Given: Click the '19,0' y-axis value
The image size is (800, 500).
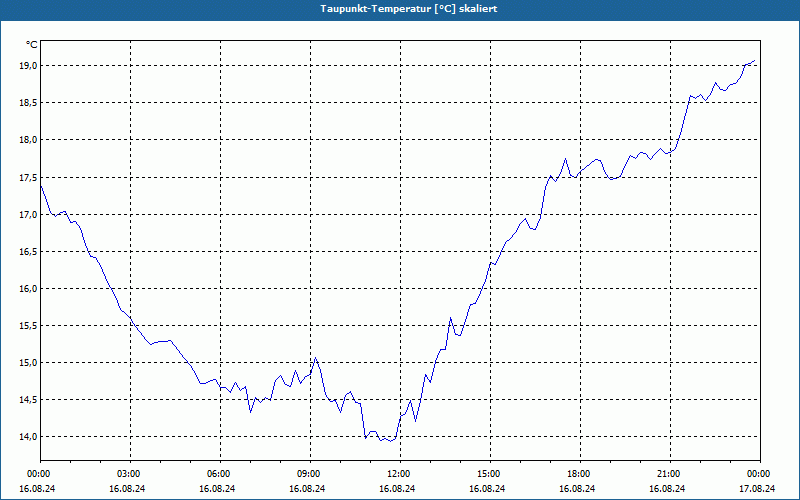Looking at the screenshot, I should 27,66.
